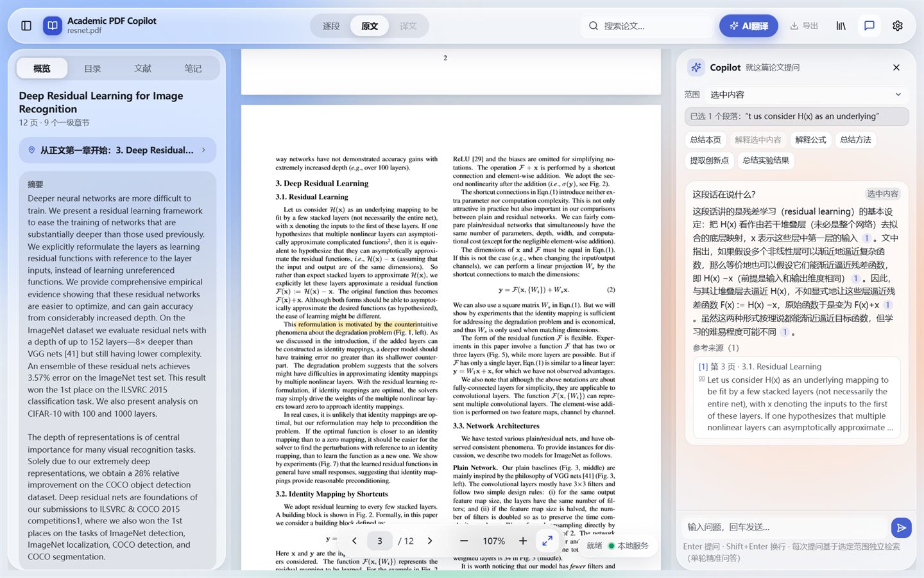This screenshot has width=924, height=578.
Task: Click the fit-to-width expand icon
Action: coord(547,541)
